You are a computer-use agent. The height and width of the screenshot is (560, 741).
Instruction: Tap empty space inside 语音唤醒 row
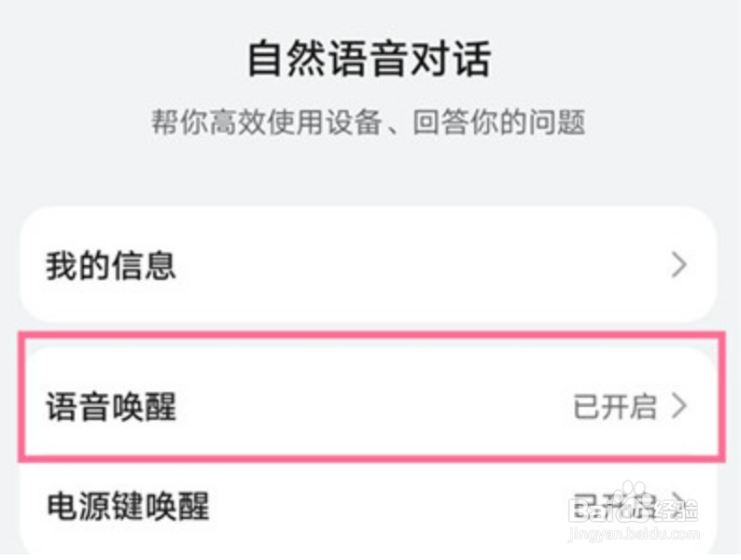(373, 407)
